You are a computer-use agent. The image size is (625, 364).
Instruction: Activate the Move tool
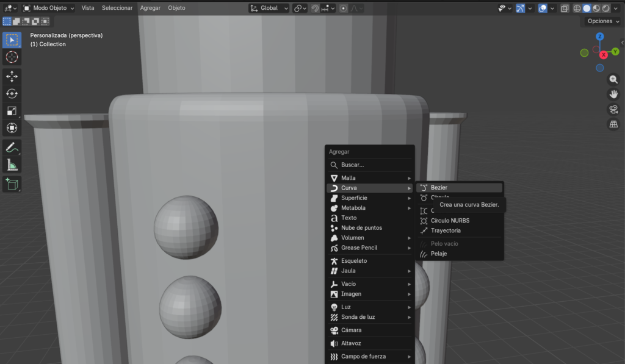click(x=12, y=76)
